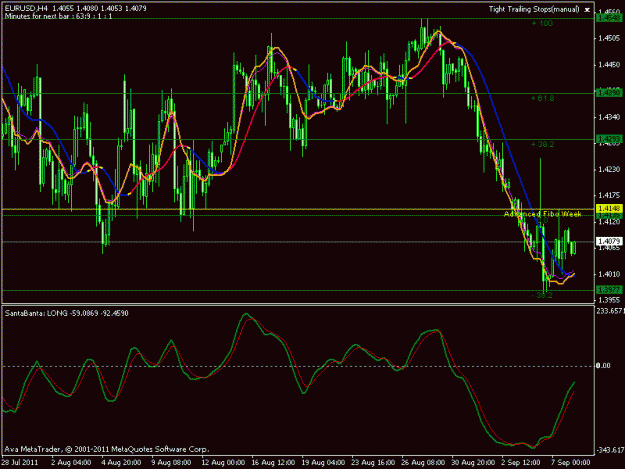Click the 1.4175 price scale value
This screenshot has height=469, width=625.
click(609, 195)
